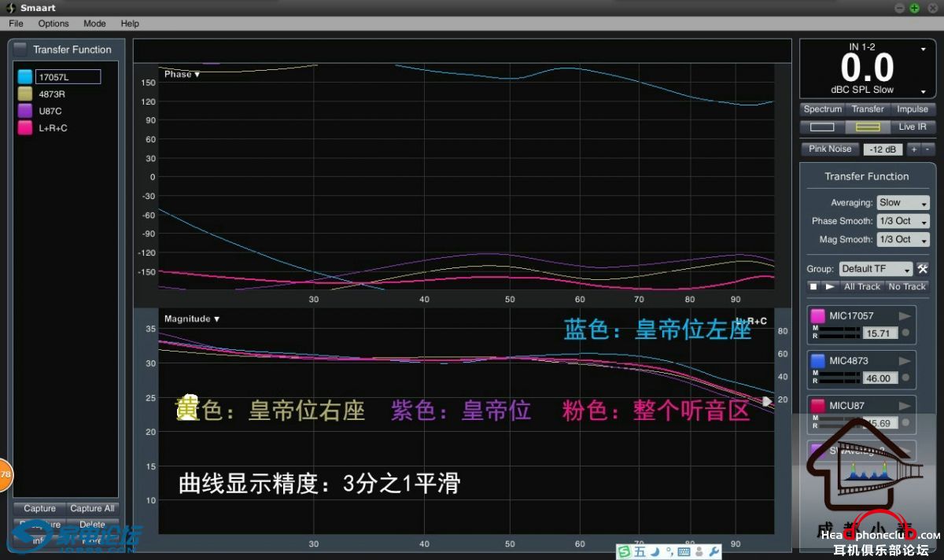Open the Group dropdown showing Default TF
Image resolution: width=944 pixels, height=560 pixels.
876,269
